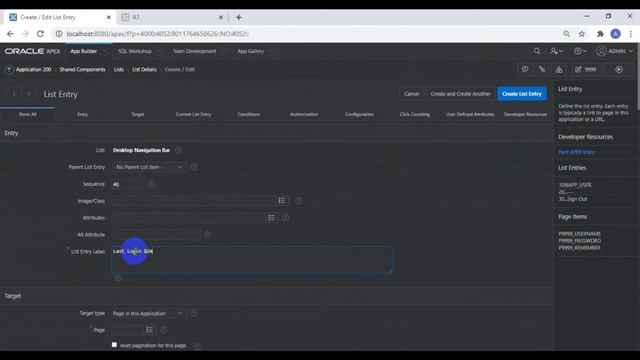This screenshot has width=640, height=360.
Task: Click the Oracle APEX logo
Action: pyautogui.click(x=32, y=51)
